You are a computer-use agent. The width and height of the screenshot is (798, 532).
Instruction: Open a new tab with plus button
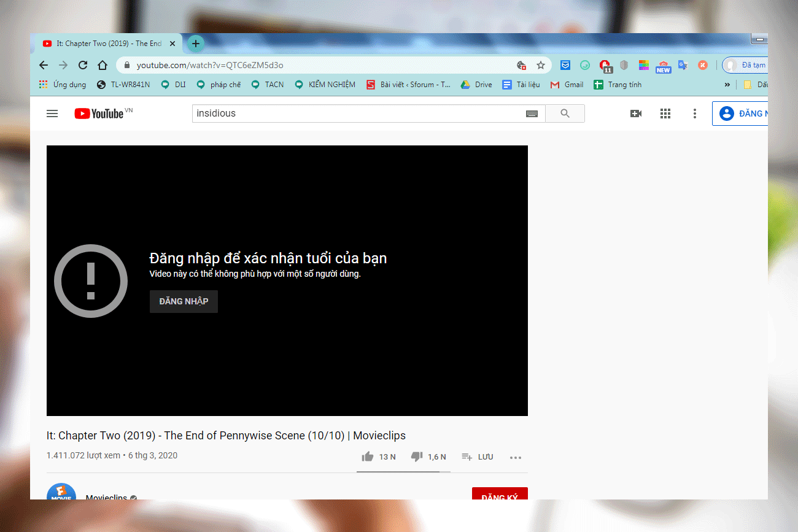[196, 44]
